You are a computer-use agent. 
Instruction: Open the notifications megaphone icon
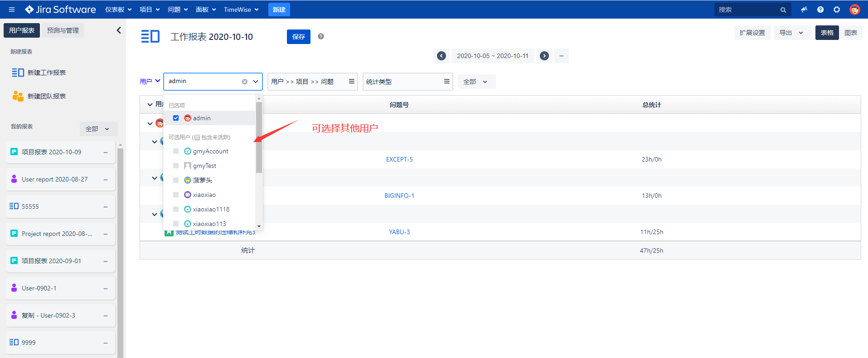tap(804, 10)
